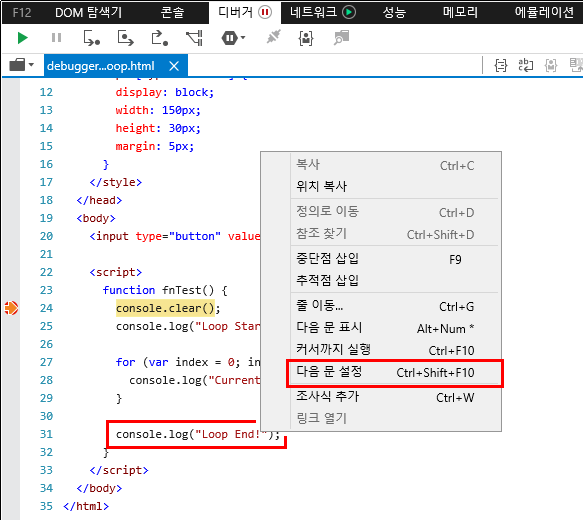This screenshot has height=520, width=583.
Task: Open the F12 tools tab
Action: pyautogui.click(x=22, y=13)
